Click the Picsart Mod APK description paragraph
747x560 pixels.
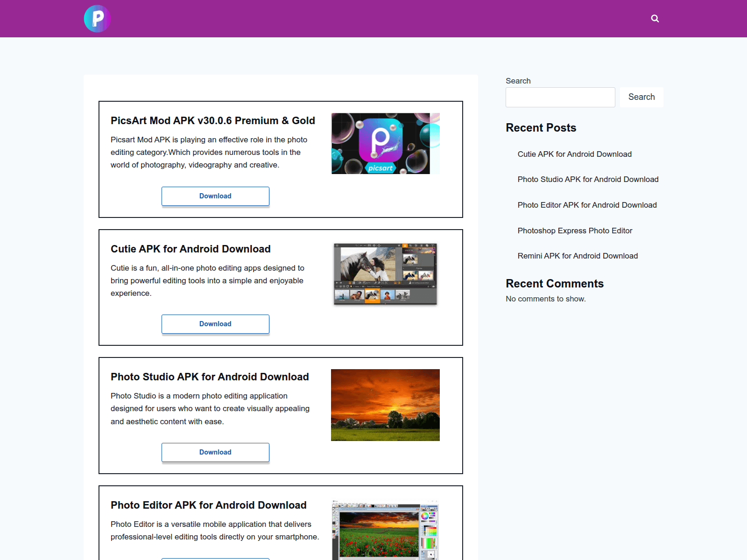pyautogui.click(x=209, y=152)
